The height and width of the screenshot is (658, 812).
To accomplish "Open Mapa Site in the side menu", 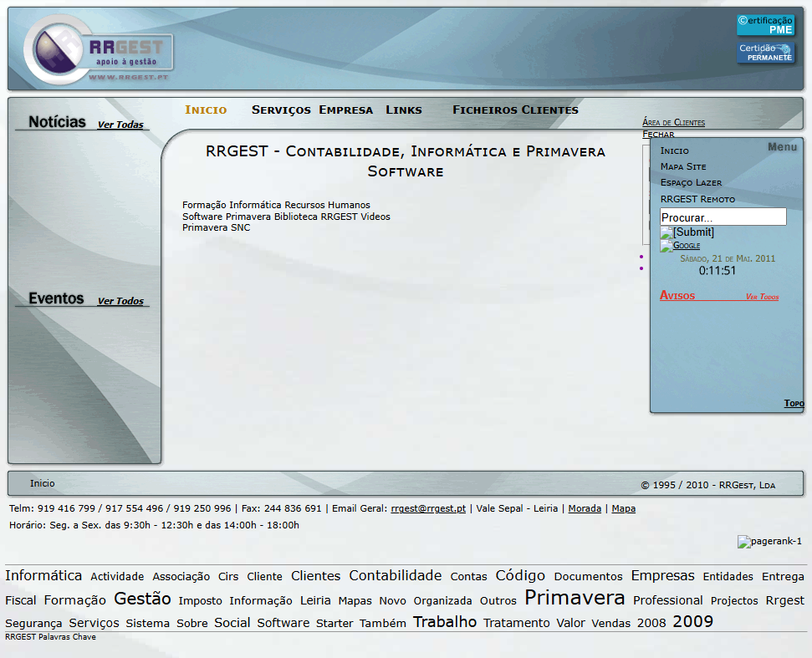I will [x=683, y=166].
